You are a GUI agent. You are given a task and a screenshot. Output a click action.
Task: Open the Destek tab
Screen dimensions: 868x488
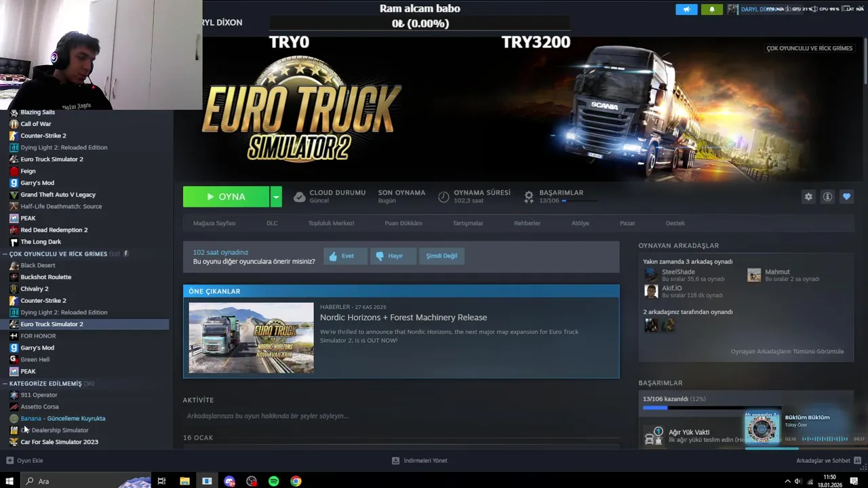(675, 223)
